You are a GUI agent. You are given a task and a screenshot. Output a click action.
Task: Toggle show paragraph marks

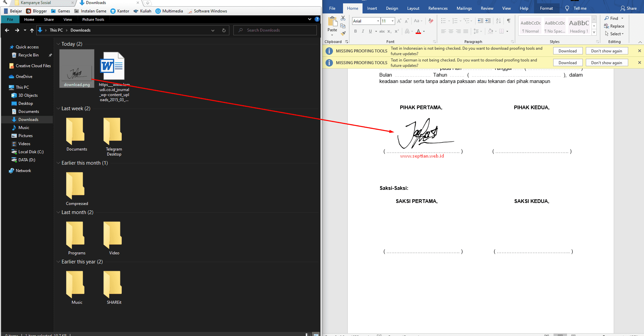pyautogui.click(x=509, y=21)
